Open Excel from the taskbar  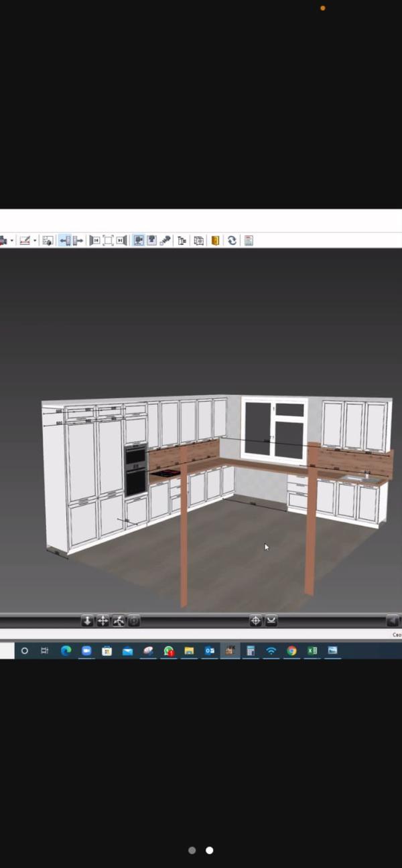312,650
